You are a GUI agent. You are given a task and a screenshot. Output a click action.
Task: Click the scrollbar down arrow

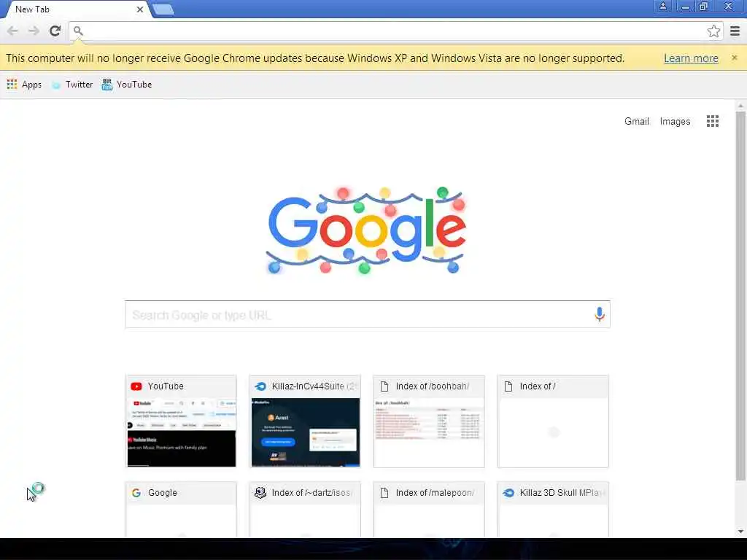click(740, 532)
